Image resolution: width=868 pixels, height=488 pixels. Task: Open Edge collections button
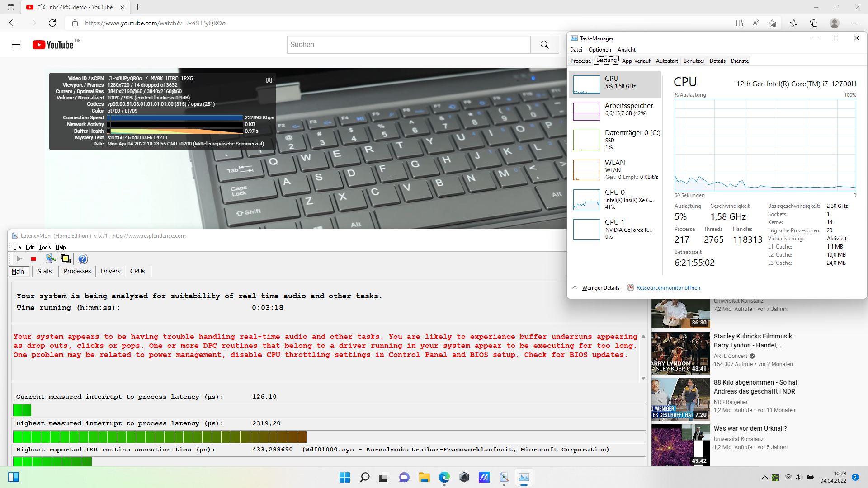tap(814, 23)
